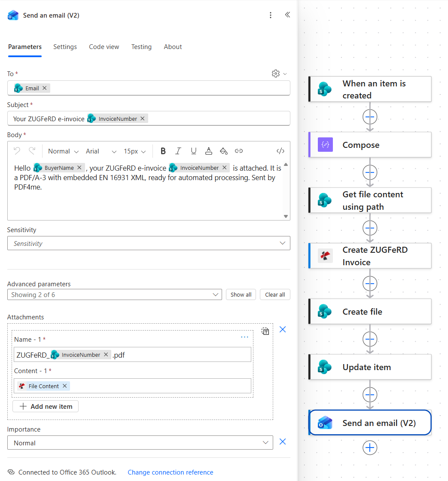Open the Normal paragraph style dropdown
The height and width of the screenshot is (481, 448).
click(x=63, y=151)
